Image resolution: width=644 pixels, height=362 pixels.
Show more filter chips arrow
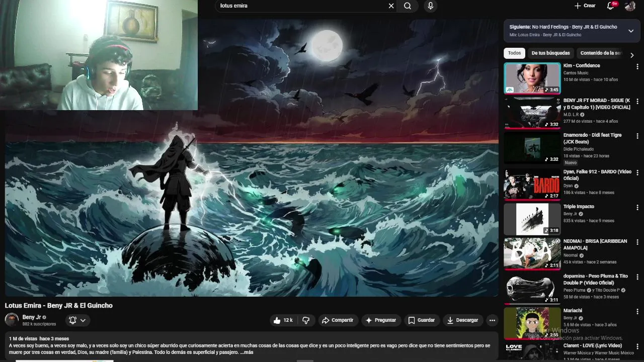click(x=632, y=55)
